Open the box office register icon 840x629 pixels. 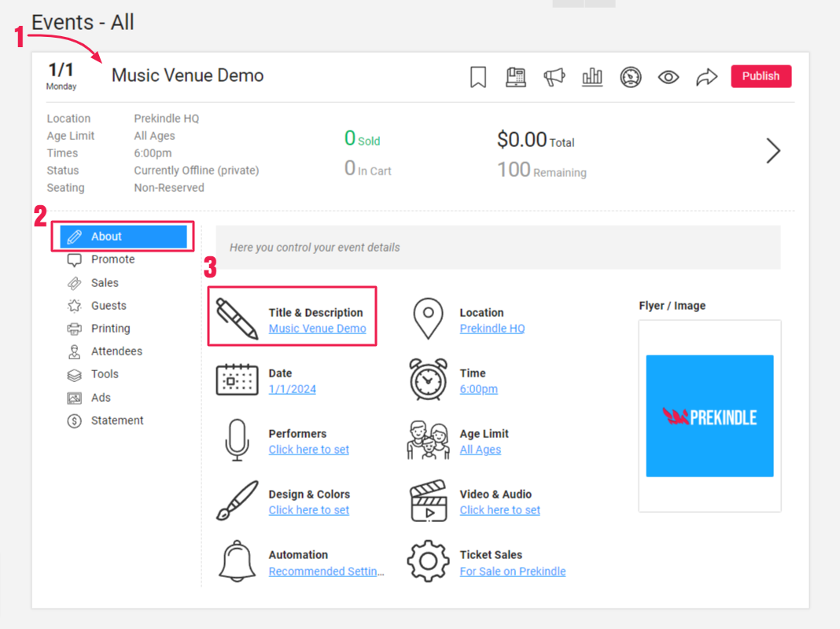point(515,77)
